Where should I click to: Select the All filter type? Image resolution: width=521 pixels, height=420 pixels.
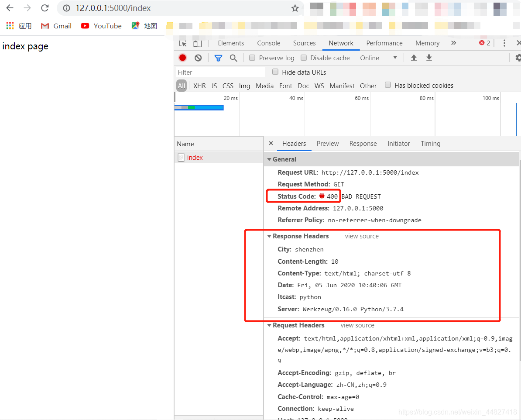[182, 86]
